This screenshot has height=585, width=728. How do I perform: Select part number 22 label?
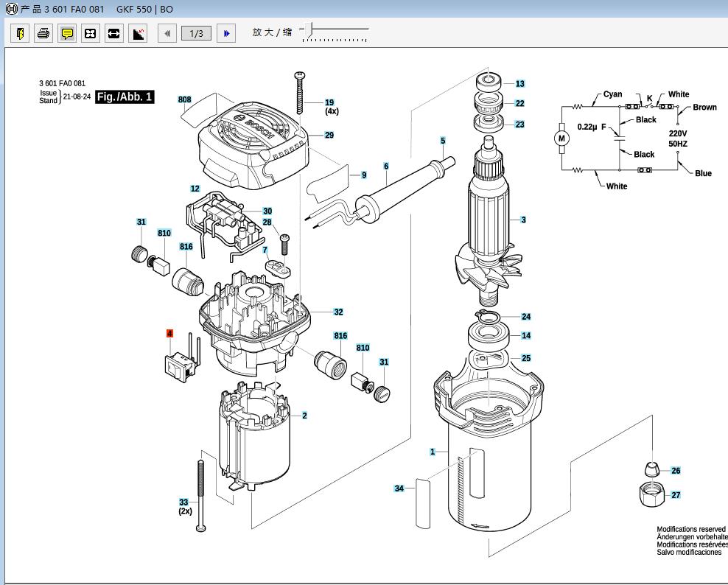519,104
